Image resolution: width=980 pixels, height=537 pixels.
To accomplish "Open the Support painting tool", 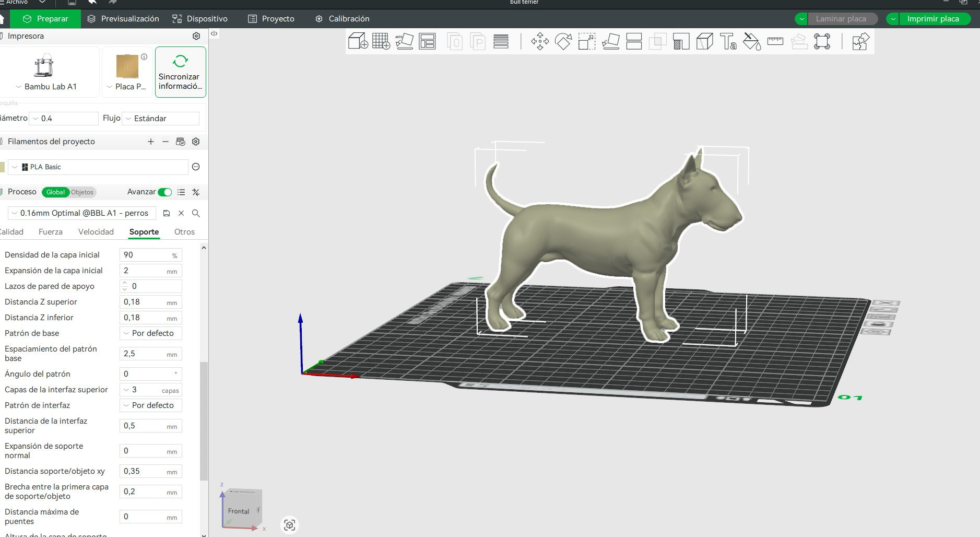I will click(x=681, y=41).
